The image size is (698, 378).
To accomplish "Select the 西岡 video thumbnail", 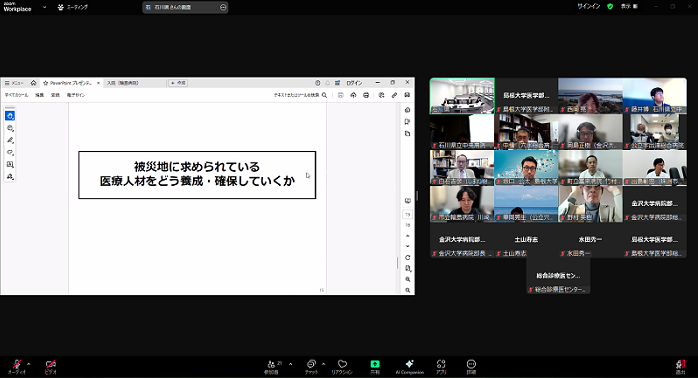I will pyautogui.click(x=590, y=96).
